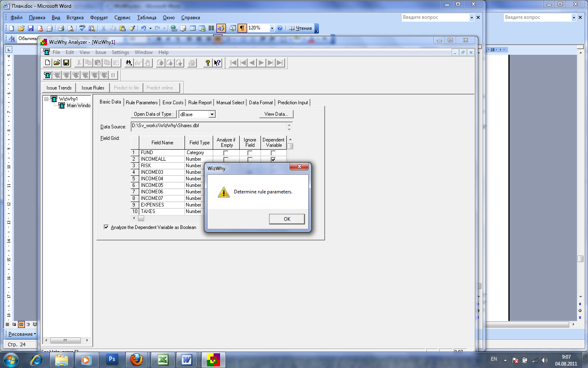This screenshot has width=588, height=368.
Task: Click the Issue Trends button
Action: (x=59, y=88)
